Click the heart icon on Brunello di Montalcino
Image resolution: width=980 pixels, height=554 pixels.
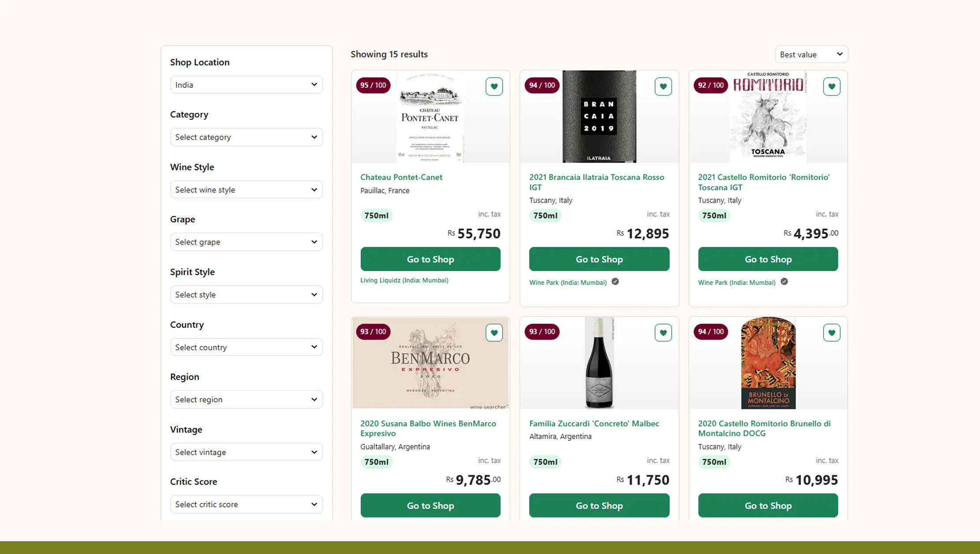(832, 333)
